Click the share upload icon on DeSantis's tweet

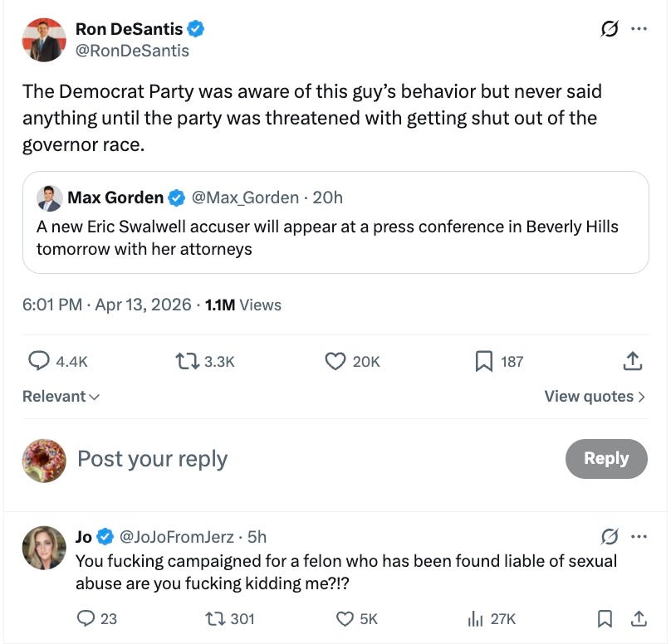point(632,361)
